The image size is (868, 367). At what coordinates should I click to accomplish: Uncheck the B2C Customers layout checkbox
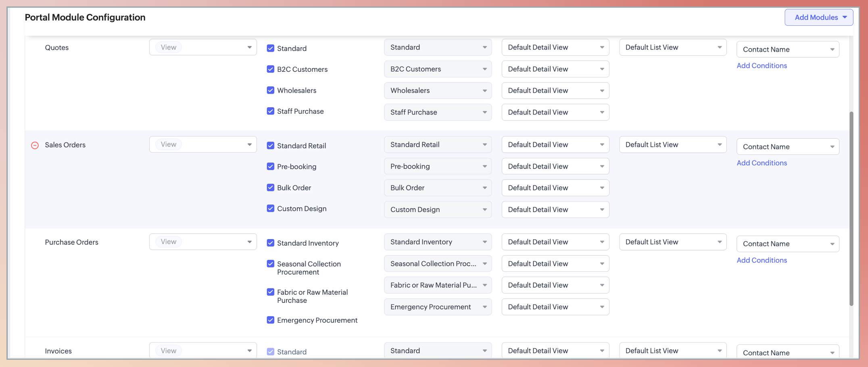(270, 69)
